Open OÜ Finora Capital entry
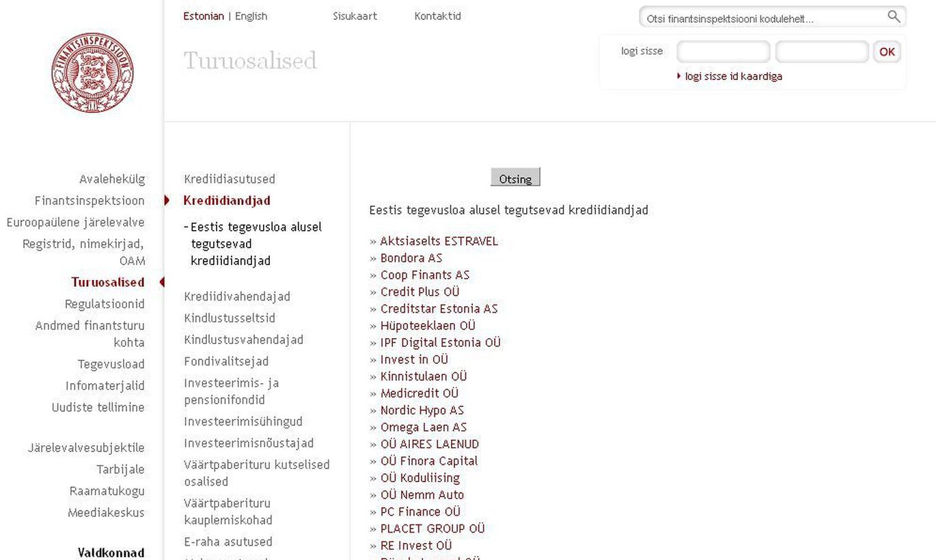The height and width of the screenshot is (560, 936). [x=429, y=461]
